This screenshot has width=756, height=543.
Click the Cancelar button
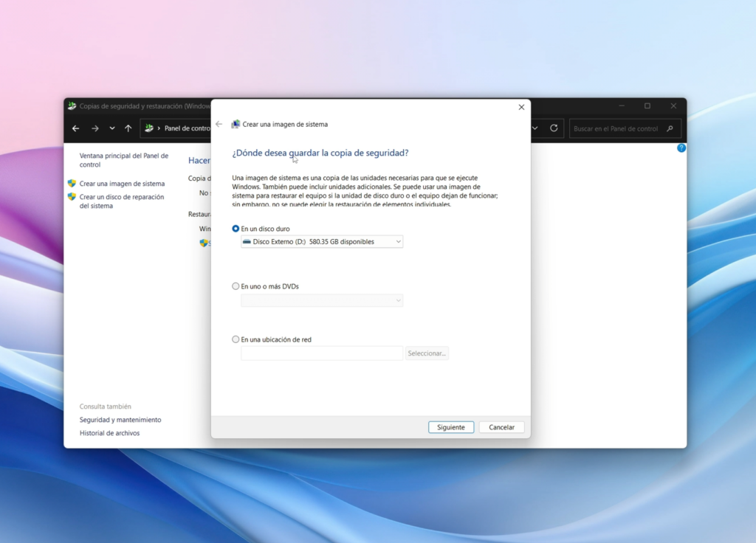pos(501,427)
